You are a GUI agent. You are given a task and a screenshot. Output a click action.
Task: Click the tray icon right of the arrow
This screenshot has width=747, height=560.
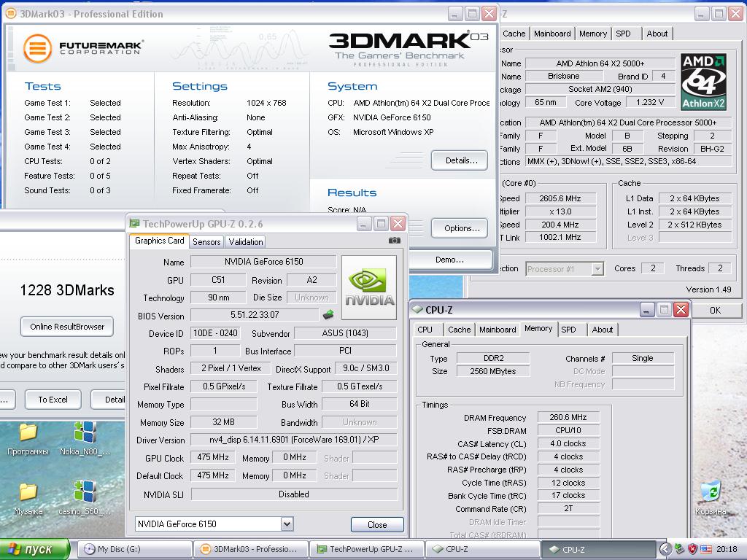click(x=680, y=549)
